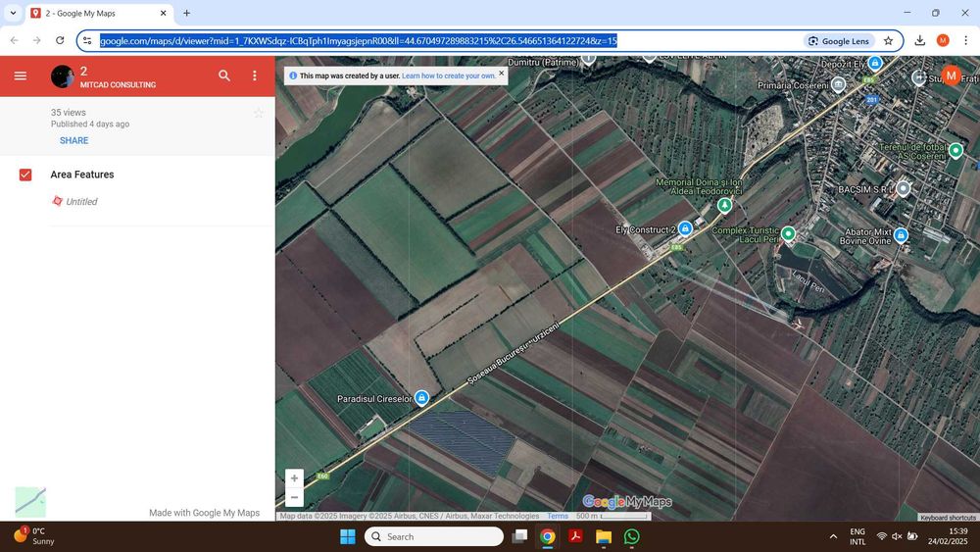
Task: Click the ENG INTL language indicator
Action: pyautogui.click(x=857, y=536)
